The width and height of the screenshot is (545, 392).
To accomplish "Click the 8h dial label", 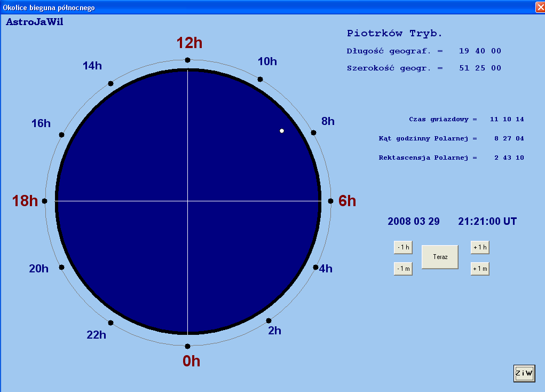I will click(x=328, y=121).
